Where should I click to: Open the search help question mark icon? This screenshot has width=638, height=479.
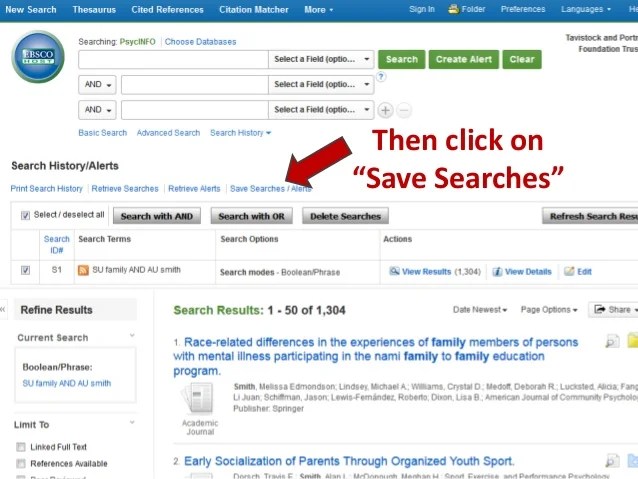[381, 77]
